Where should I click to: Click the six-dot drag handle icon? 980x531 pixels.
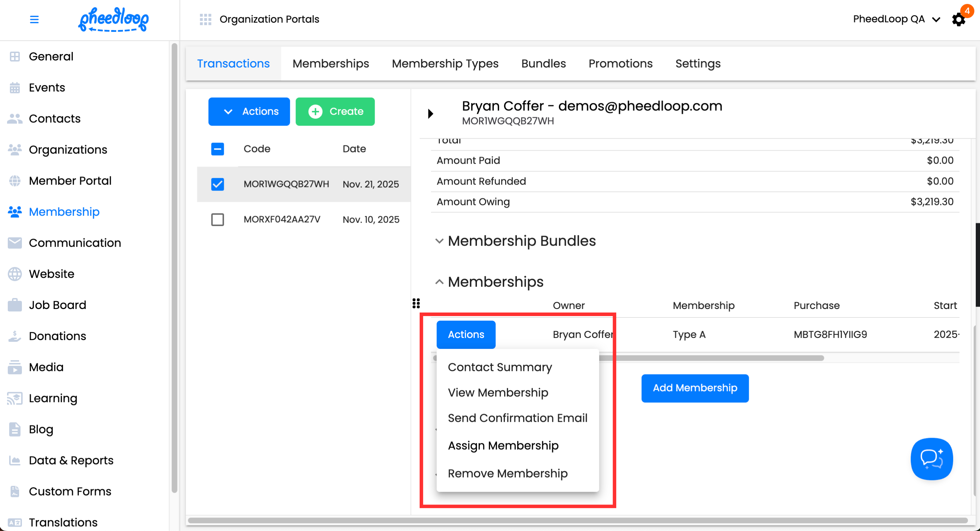click(x=416, y=303)
